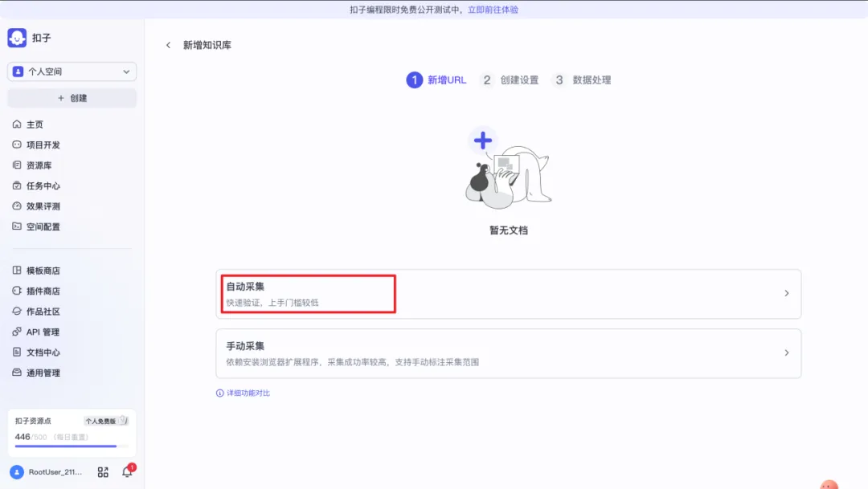Viewport: 868px width, 489px height.
Task: Open the 插件商店 sidebar icon
Action: click(x=17, y=291)
